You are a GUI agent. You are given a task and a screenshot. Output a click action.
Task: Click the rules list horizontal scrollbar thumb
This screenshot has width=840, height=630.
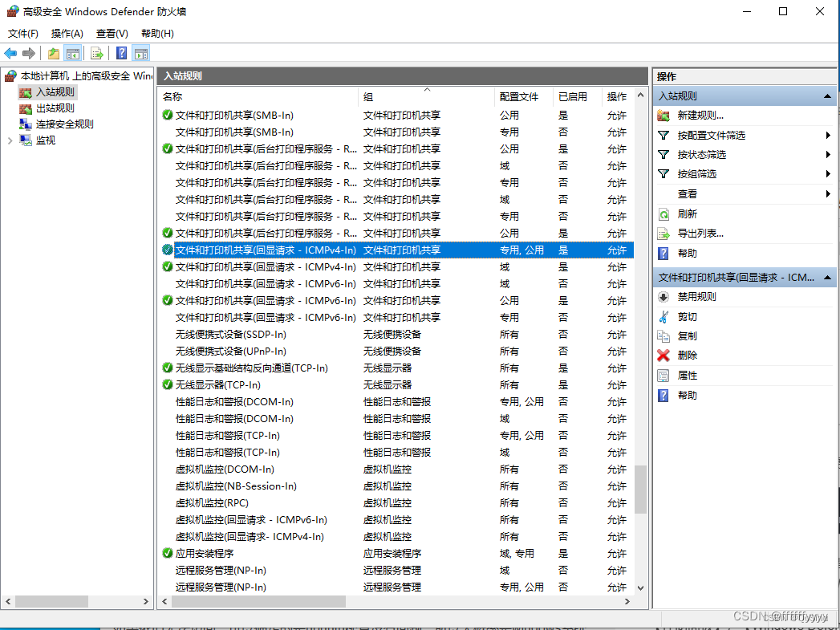click(259, 602)
